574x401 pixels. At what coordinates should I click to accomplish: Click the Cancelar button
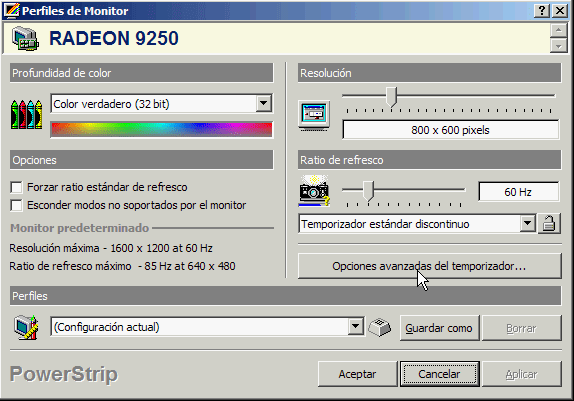click(439, 374)
